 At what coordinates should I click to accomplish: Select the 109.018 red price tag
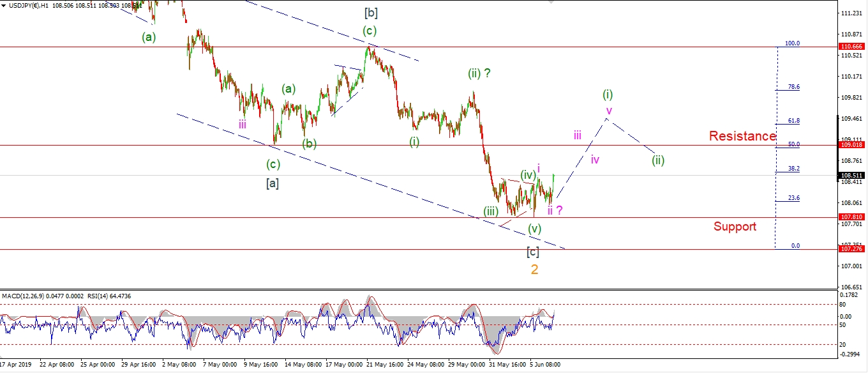click(851, 146)
